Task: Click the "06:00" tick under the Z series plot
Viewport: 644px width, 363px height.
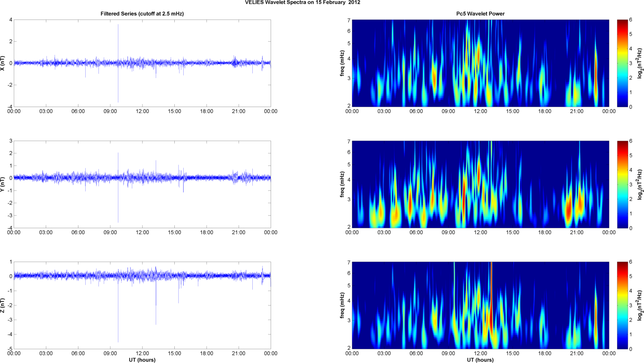Action: point(78,354)
